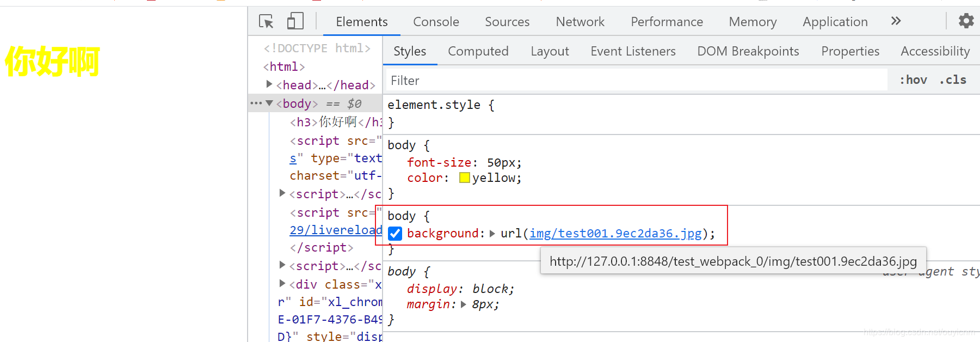980x342 pixels.
Task: Collapse the body element
Action: 269,103
